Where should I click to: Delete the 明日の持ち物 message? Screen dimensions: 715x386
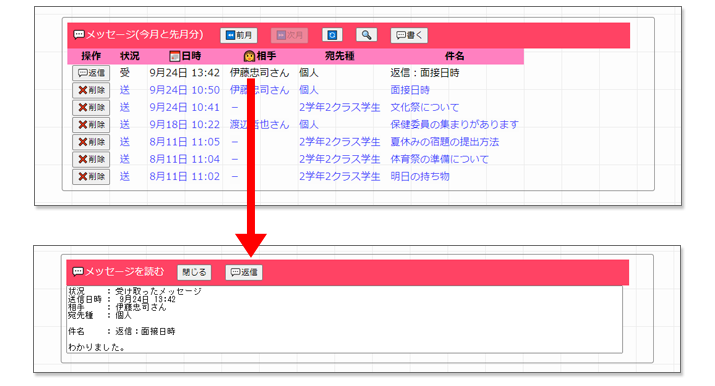click(x=91, y=177)
